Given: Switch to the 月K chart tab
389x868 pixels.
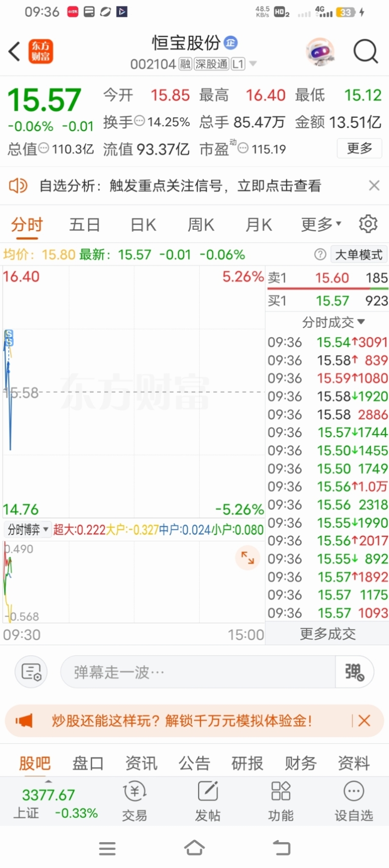Looking at the screenshot, I should 258,225.
